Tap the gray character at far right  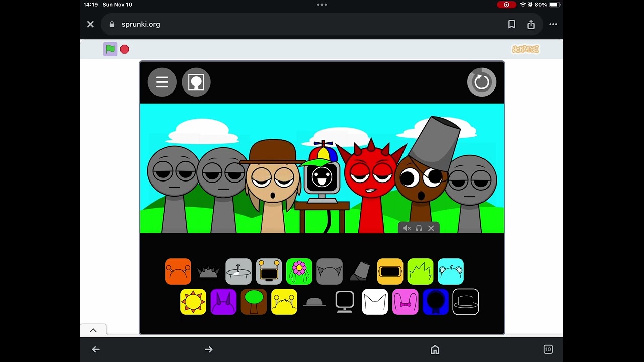[471, 194]
